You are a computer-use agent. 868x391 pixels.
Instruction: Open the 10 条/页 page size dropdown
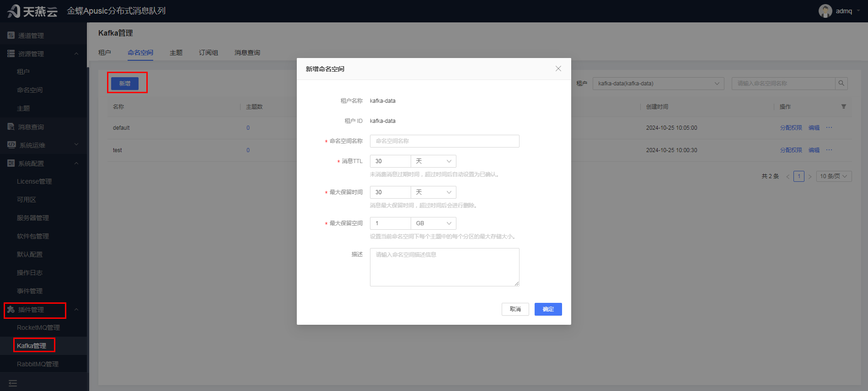[834, 176]
